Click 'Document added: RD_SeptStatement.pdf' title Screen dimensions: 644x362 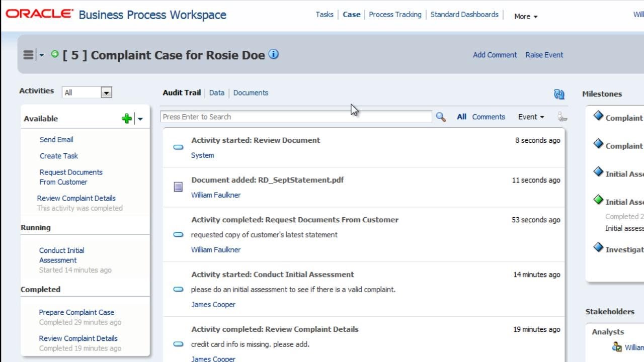point(268,180)
